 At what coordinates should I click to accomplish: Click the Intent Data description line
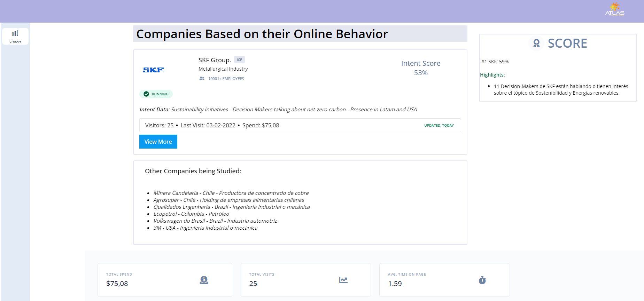tap(278, 109)
